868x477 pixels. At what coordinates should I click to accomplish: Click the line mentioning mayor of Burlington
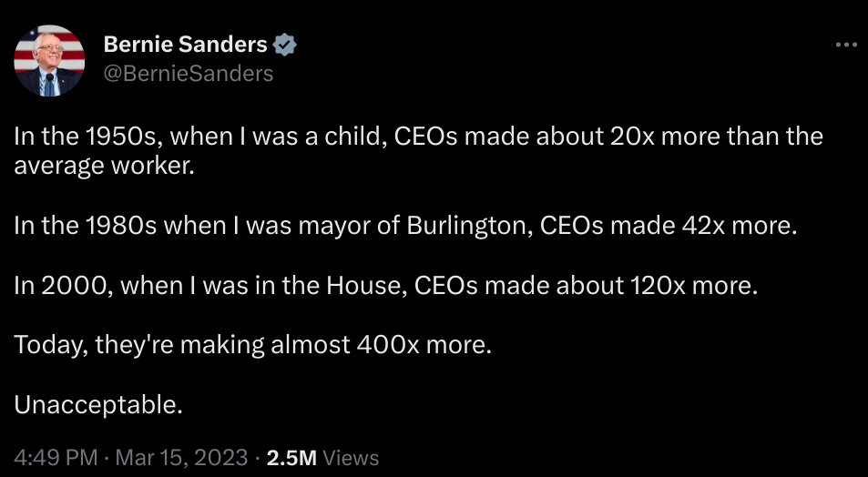click(x=405, y=226)
